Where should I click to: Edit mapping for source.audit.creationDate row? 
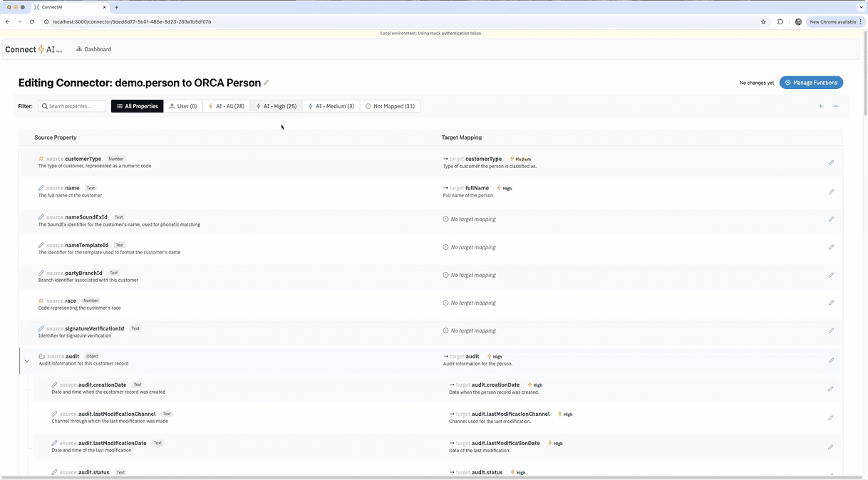(x=831, y=389)
